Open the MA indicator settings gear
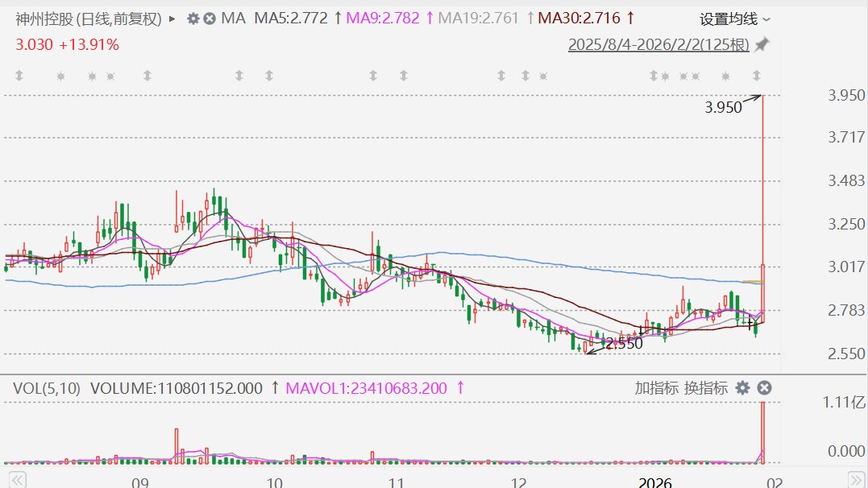The height and width of the screenshot is (488, 868). 193,18
